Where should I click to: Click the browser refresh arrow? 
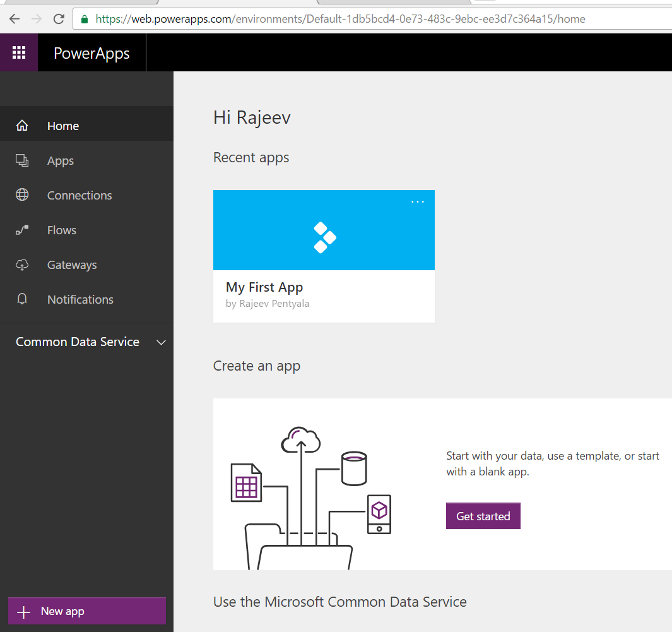[x=58, y=19]
